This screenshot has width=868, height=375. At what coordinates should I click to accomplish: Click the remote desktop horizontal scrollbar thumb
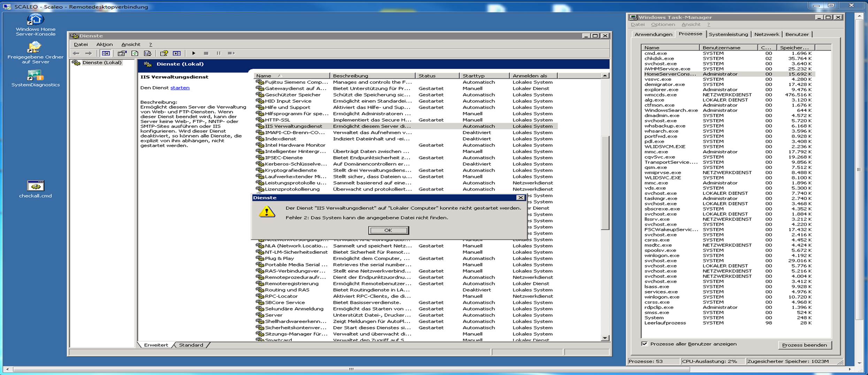351,369
